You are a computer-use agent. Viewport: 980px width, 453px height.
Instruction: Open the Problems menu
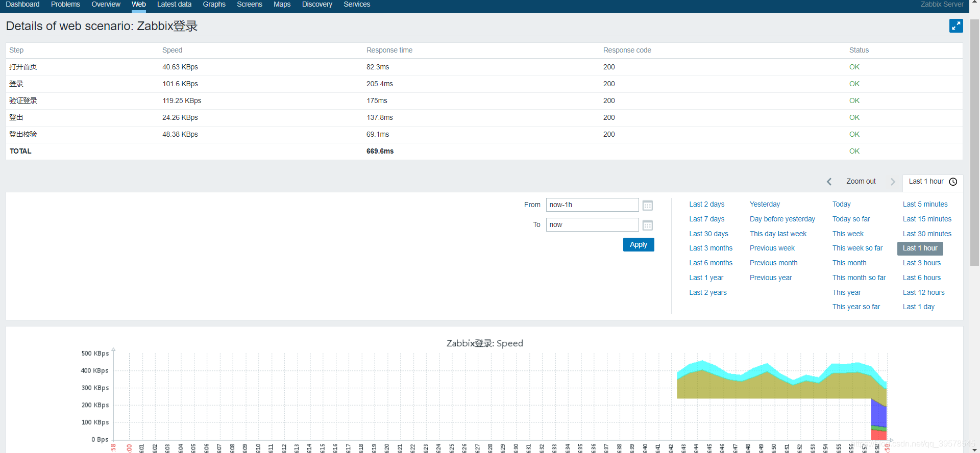click(65, 4)
